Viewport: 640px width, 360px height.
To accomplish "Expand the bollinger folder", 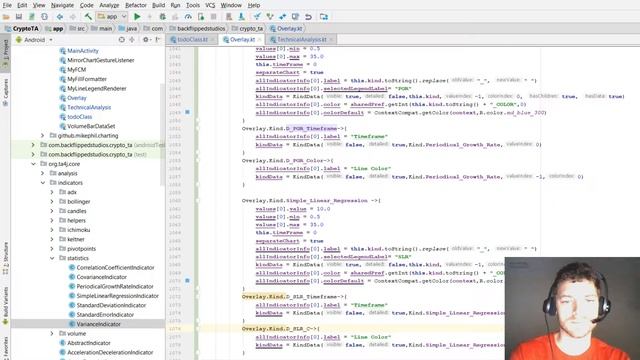I will click(52, 201).
